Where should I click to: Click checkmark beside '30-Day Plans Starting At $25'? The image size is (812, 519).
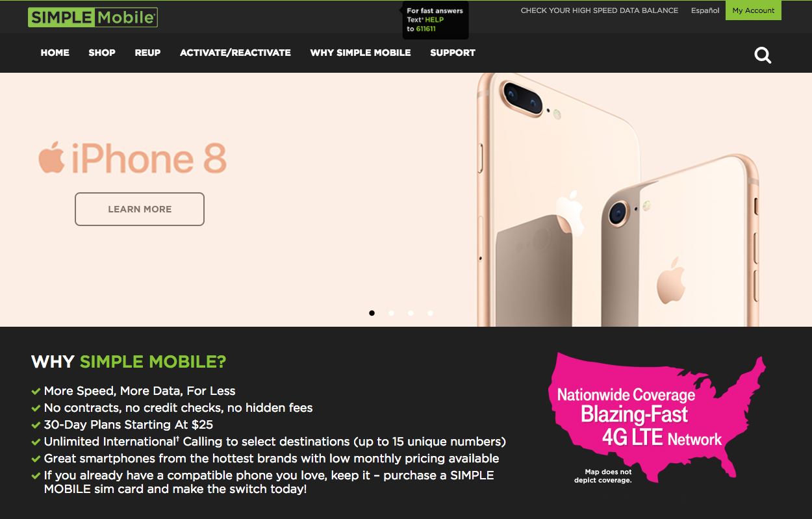36,425
